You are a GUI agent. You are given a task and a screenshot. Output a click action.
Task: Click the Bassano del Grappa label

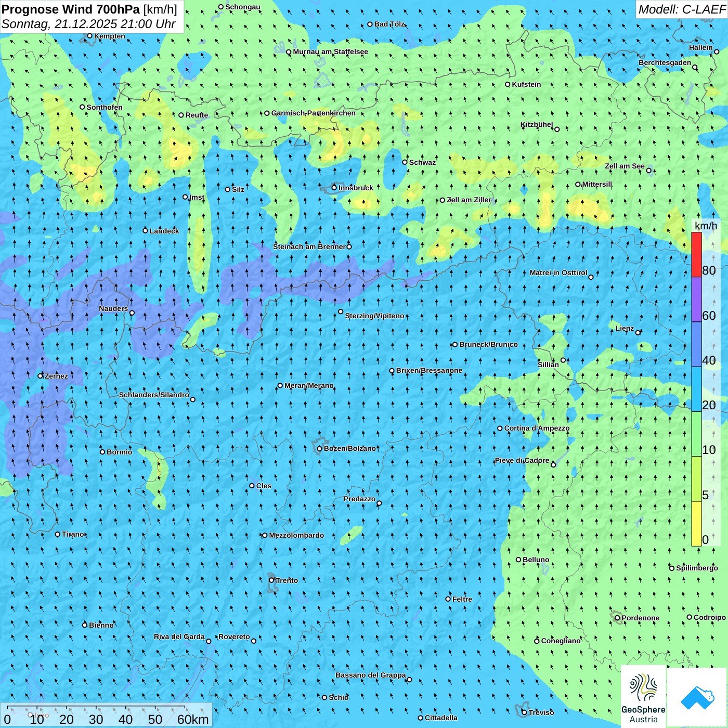(x=370, y=675)
